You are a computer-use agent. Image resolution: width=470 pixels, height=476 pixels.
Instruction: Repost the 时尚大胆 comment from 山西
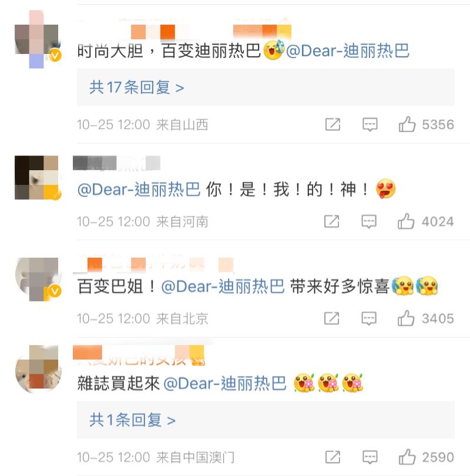click(333, 124)
